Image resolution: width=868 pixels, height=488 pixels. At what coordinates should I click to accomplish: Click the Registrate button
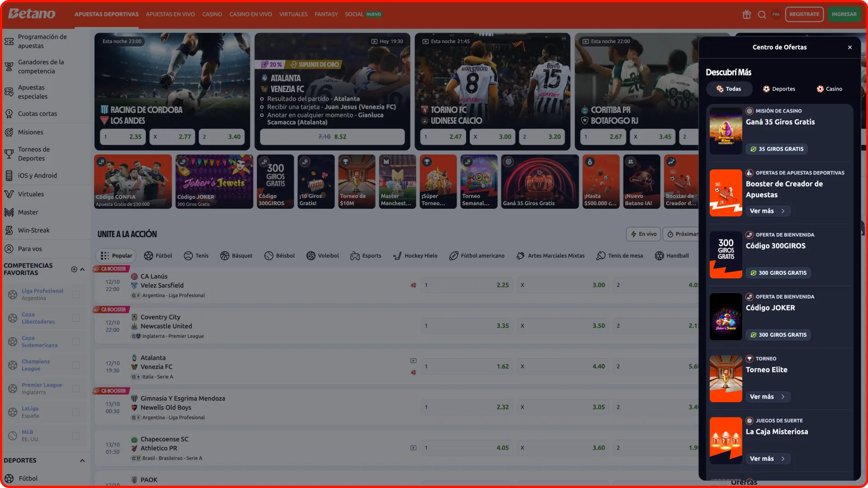(804, 14)
